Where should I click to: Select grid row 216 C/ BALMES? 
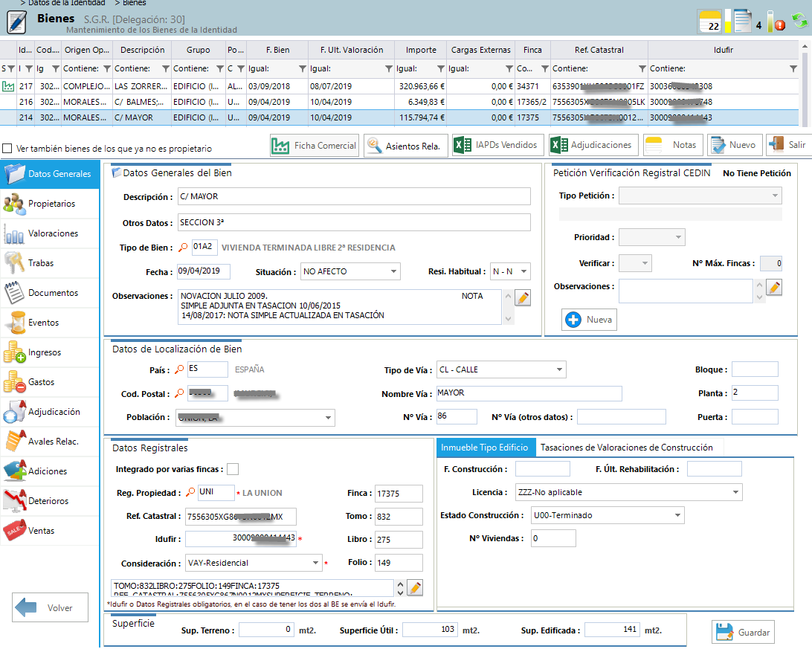[x=399, y=102]
